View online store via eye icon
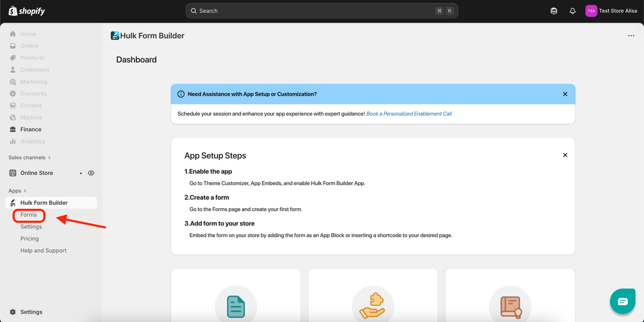Viewport: 644px width, 322px height. pos(91,173)
